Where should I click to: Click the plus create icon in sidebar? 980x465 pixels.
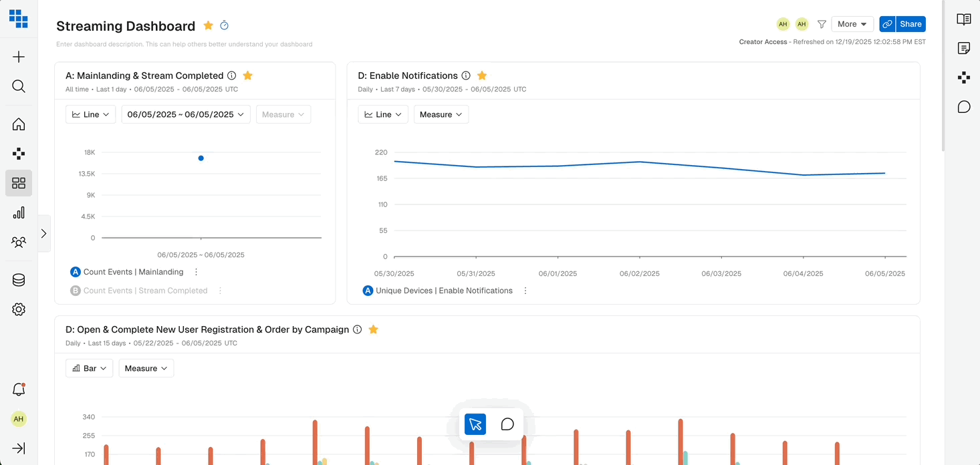[19, 57]
